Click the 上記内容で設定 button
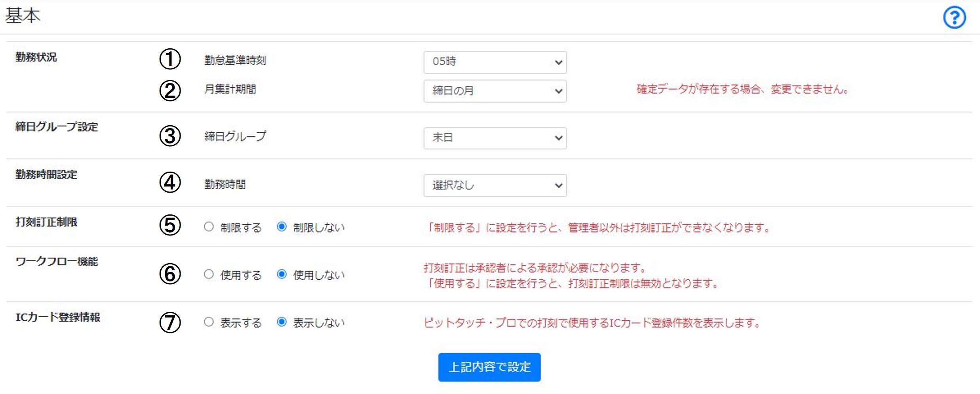Image resolution: width=980 pixels, height=394 pixels. click(489, 367)
